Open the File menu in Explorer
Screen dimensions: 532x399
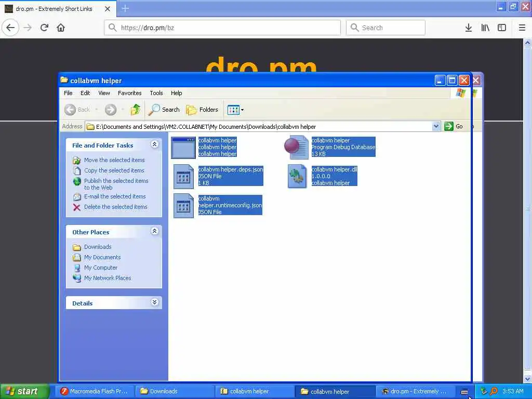pos(68,93)
